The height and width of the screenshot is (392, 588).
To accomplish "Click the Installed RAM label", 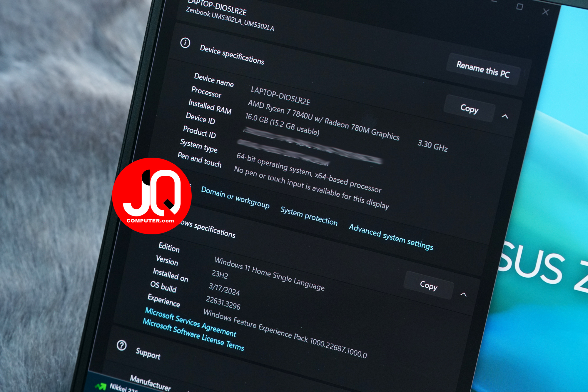I will 210,107.
